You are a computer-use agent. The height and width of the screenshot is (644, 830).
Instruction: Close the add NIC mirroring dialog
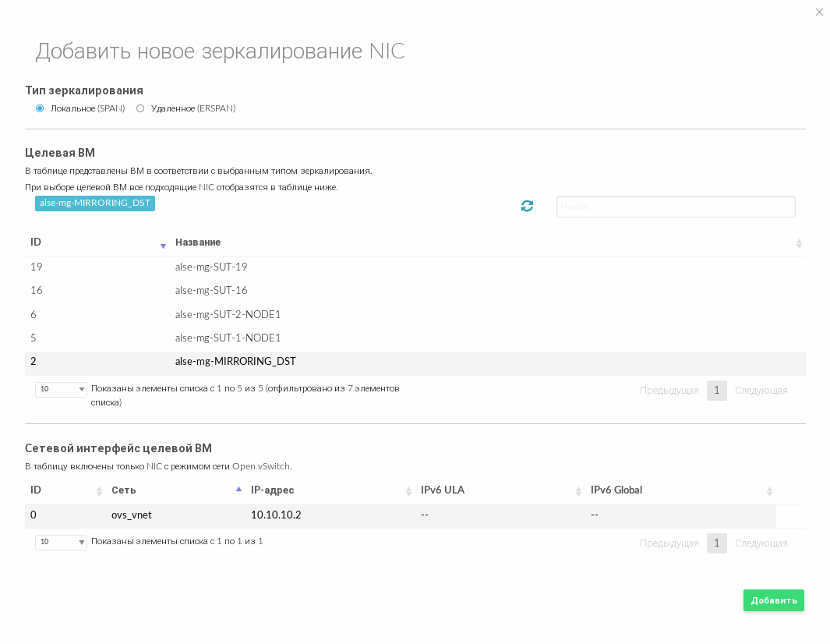(x=819, y=12)
